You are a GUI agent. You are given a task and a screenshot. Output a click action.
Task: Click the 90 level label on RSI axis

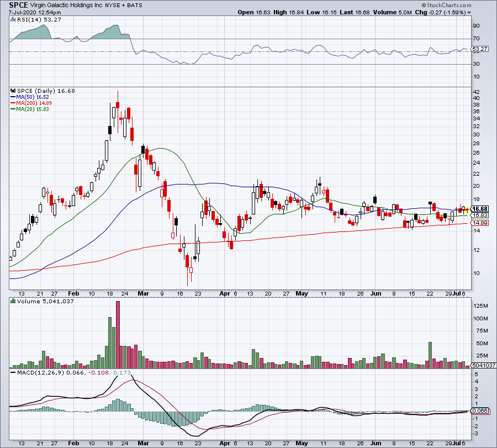pyautogui.click(x=476, y=25)
